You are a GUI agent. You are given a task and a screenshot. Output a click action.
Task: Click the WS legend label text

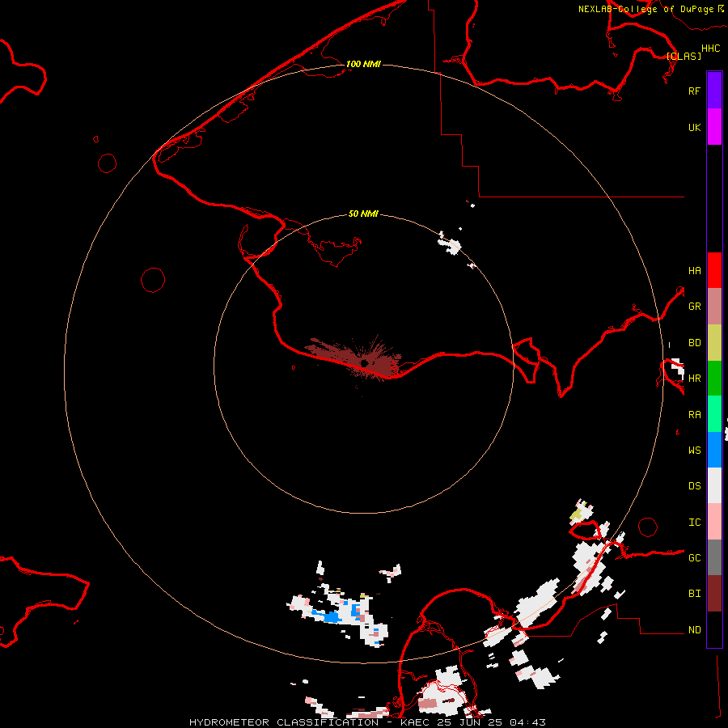[x=694, y=450]
